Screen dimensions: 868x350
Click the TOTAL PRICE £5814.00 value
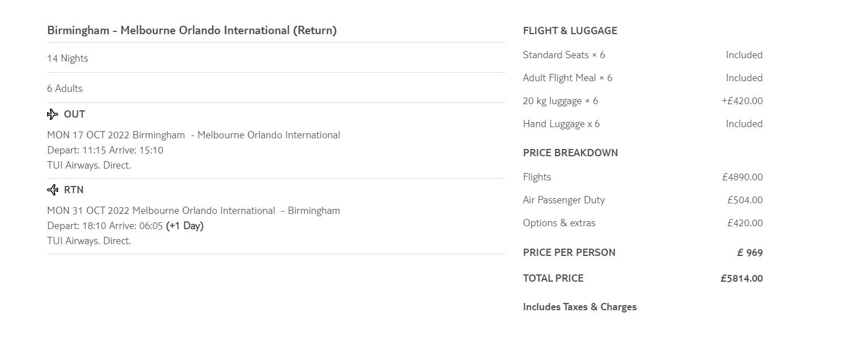coord(742,278)
